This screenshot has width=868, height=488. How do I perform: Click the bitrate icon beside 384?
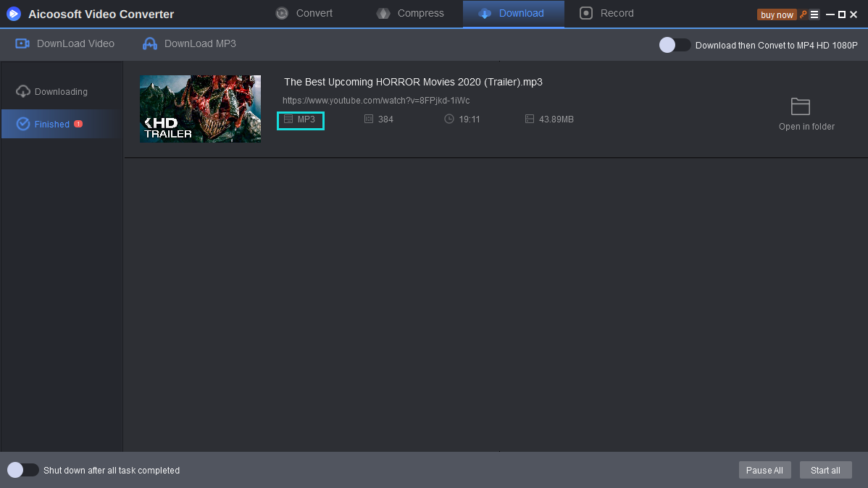click(369, 119)
